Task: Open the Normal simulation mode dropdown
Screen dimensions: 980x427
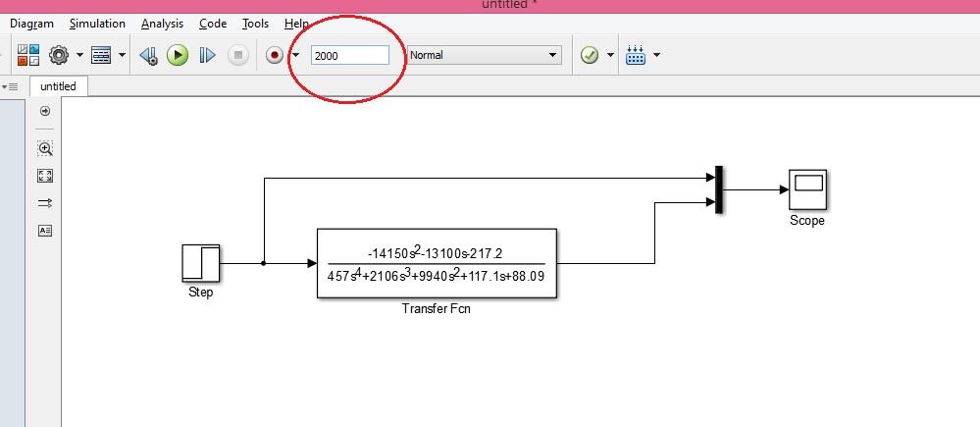Action: [484, 55]
